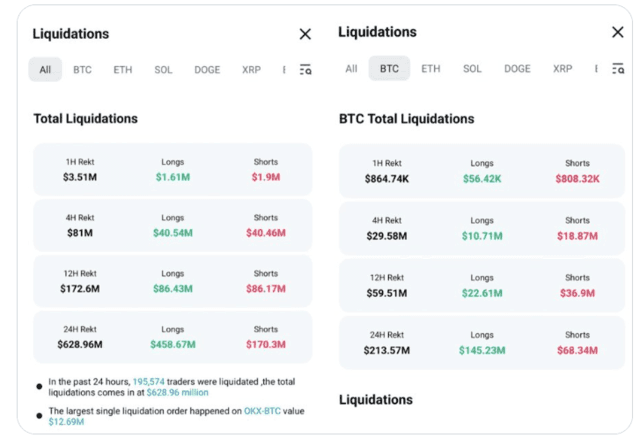
Task: Select the highlighted BTC tab in right panel
Action: [389, 68]
